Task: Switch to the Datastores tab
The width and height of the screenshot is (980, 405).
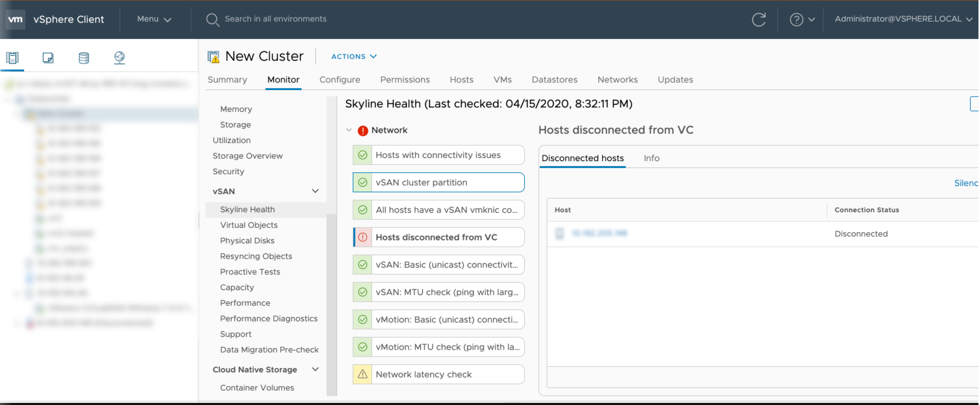Action: click(x=554, y=80)
